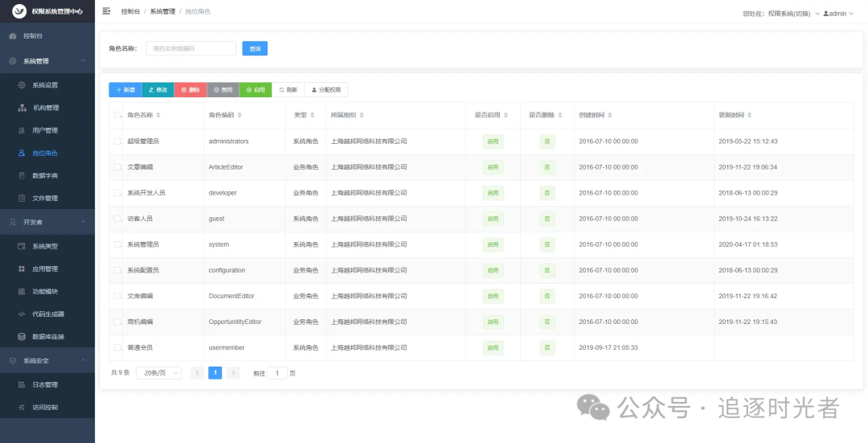Click the gray 禁用 disable button
This screenshot has height=443, width=868.
223,90
